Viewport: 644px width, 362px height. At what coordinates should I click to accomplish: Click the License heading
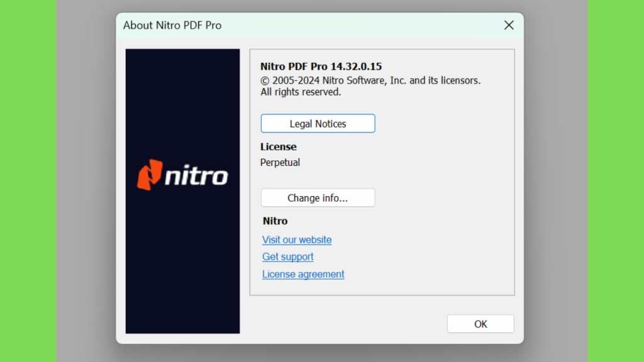point(278,146)
